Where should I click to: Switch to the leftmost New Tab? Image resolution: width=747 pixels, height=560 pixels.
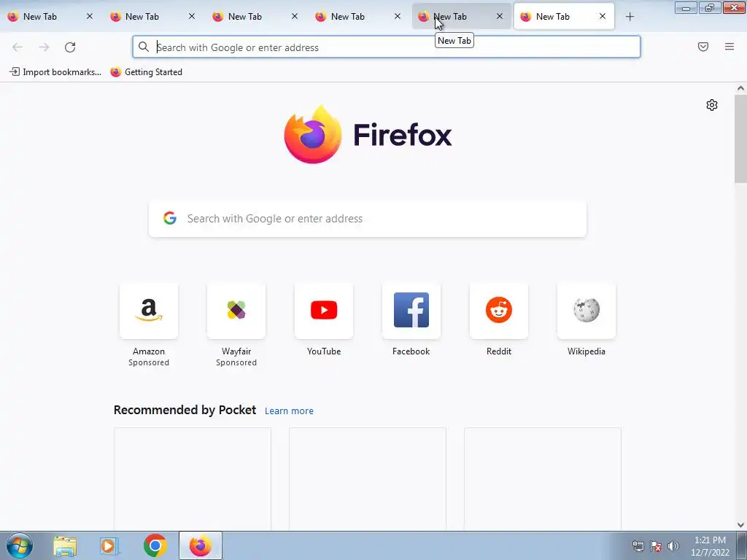(50, 17)
